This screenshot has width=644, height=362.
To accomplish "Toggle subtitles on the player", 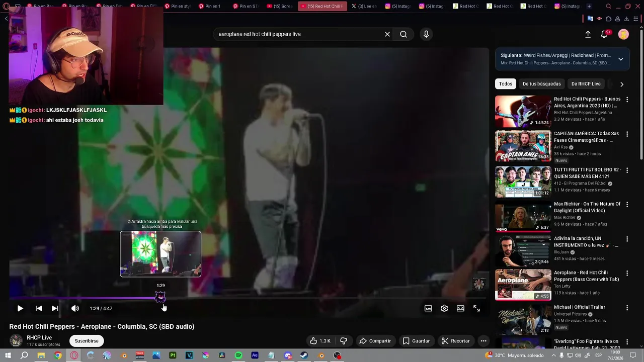I will pos(428,308).
